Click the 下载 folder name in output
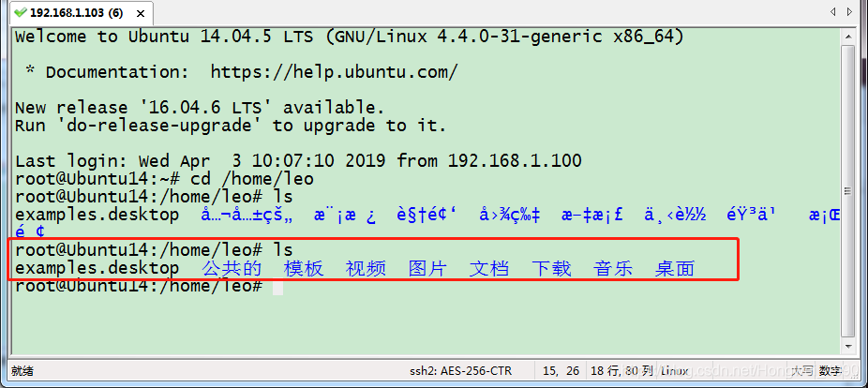This screenshot has width=868, height=388. (x=551, y=268)
